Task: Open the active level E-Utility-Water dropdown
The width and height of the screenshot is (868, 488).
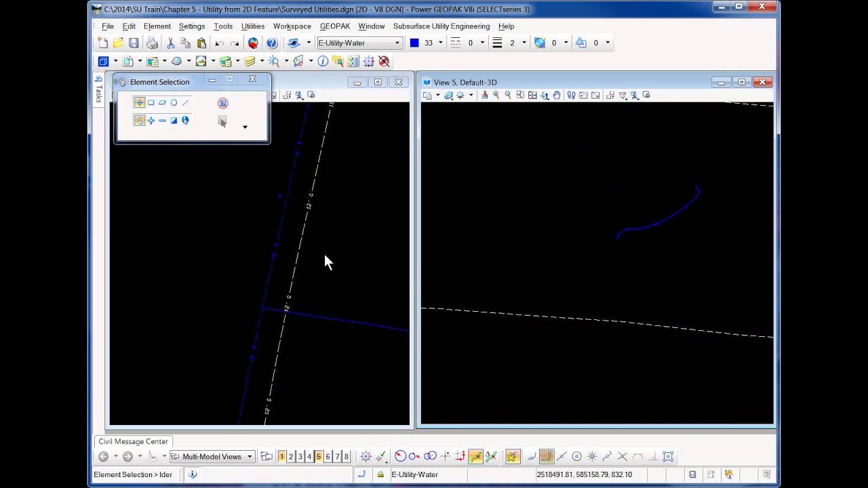Action: point(397,43)
